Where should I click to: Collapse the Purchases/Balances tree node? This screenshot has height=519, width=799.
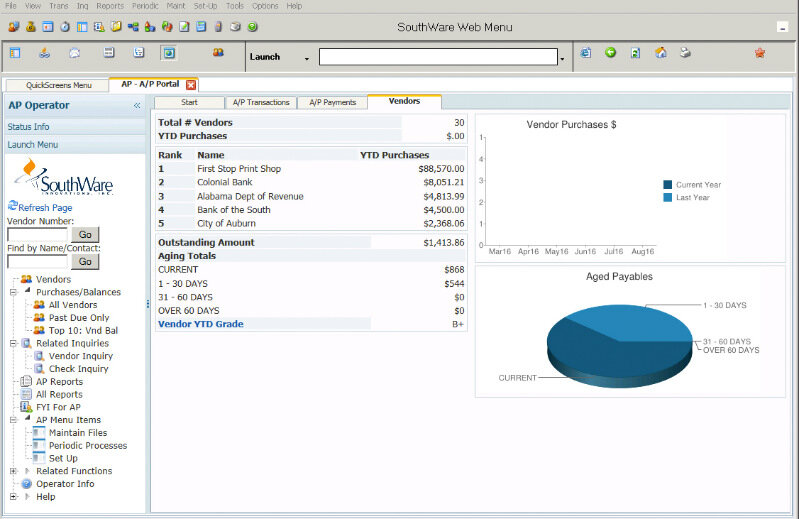tap(14, 292)
